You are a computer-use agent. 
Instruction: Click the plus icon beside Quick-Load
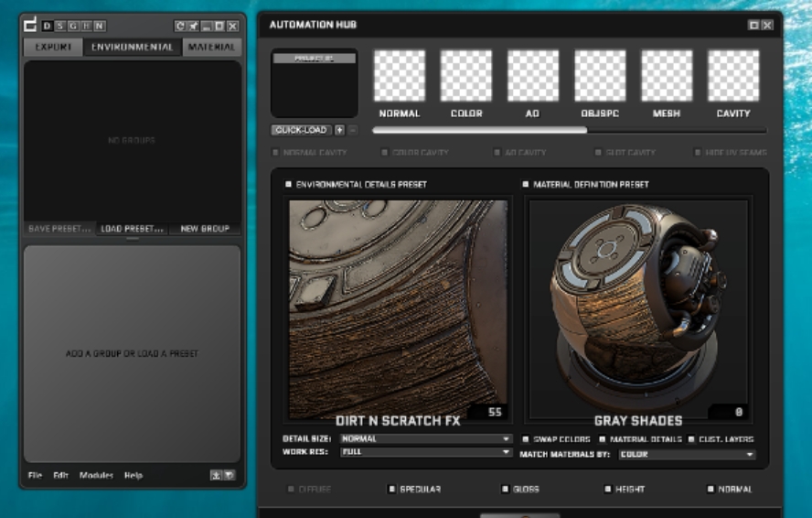point(340,130)
